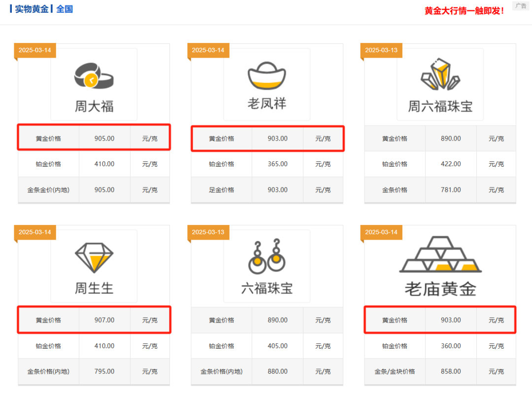Click 周六福珠宝 date tag 2025-03-13
This screenshot has height=396, width=532.
[x=381, y=50]
